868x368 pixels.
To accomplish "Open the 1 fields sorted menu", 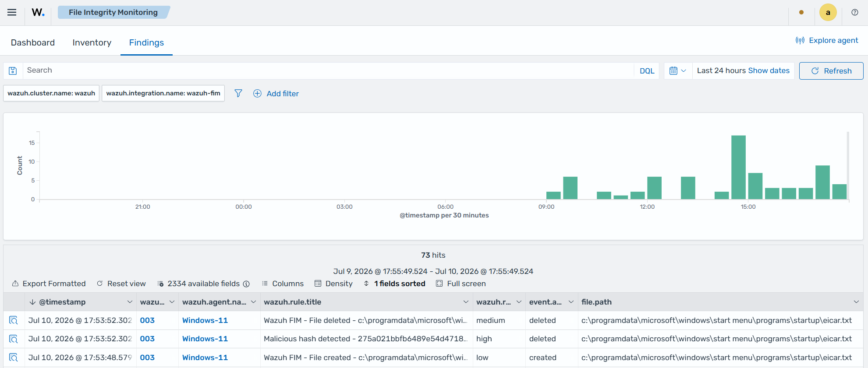I will [394, 284].
